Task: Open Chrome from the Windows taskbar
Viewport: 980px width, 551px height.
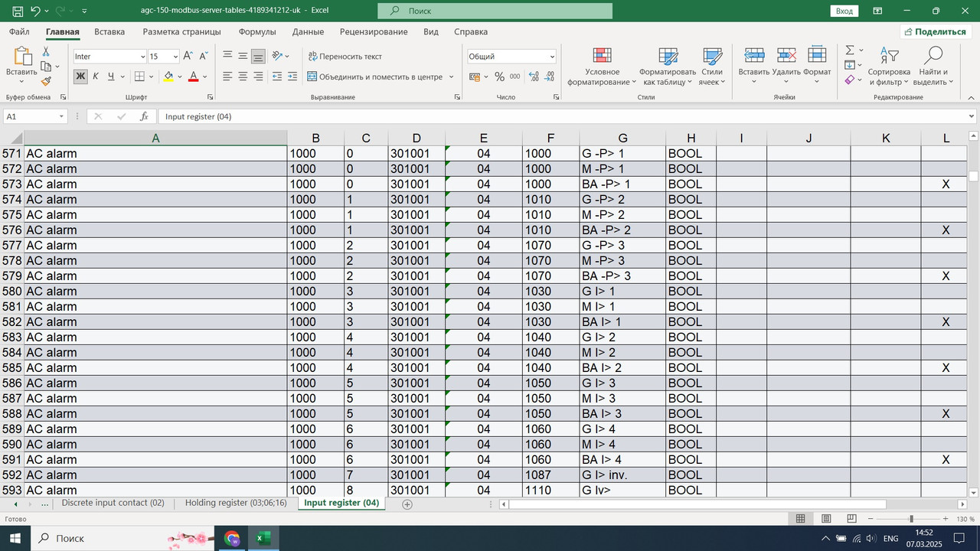Action: (x=231, y=538)
